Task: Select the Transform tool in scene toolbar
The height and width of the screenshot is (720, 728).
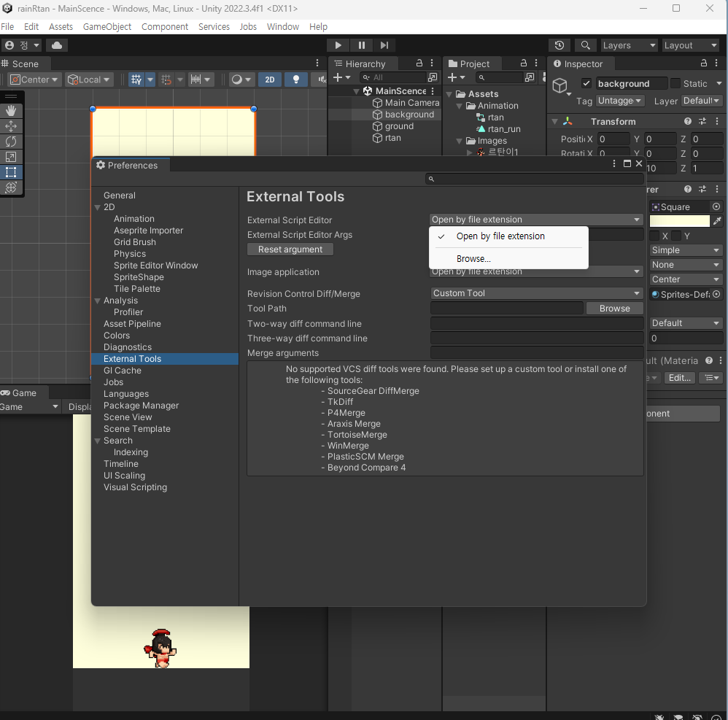Action: tap(11, 187)
